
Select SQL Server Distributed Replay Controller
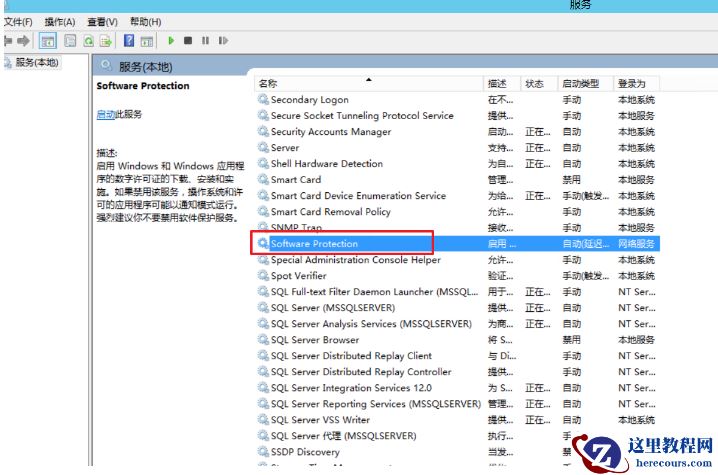tap(458, 372)
